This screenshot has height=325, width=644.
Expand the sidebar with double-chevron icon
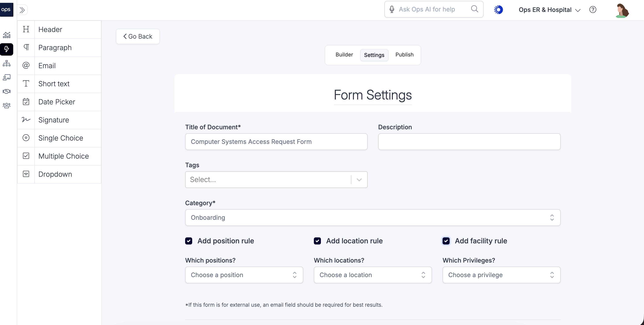(x=22, y=10)
